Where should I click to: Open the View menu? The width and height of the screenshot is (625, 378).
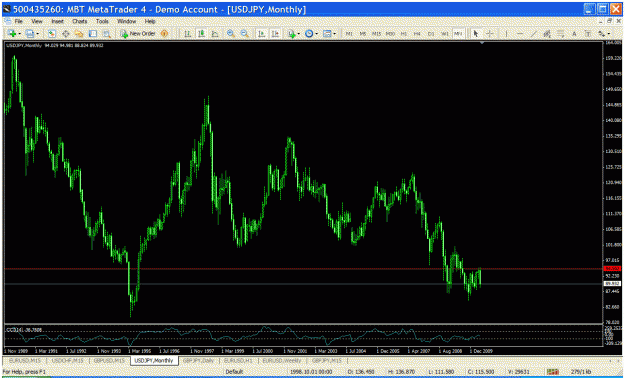(37, 21)
